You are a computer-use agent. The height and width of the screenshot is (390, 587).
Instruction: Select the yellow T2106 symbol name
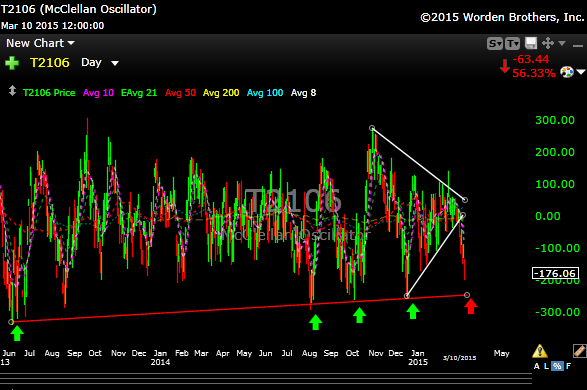click(x=49, y=63)
